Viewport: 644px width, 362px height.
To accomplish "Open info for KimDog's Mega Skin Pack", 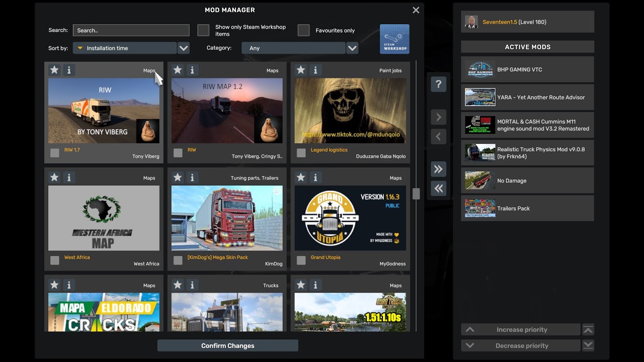I will pyautogui.click(x=192, y=177).
